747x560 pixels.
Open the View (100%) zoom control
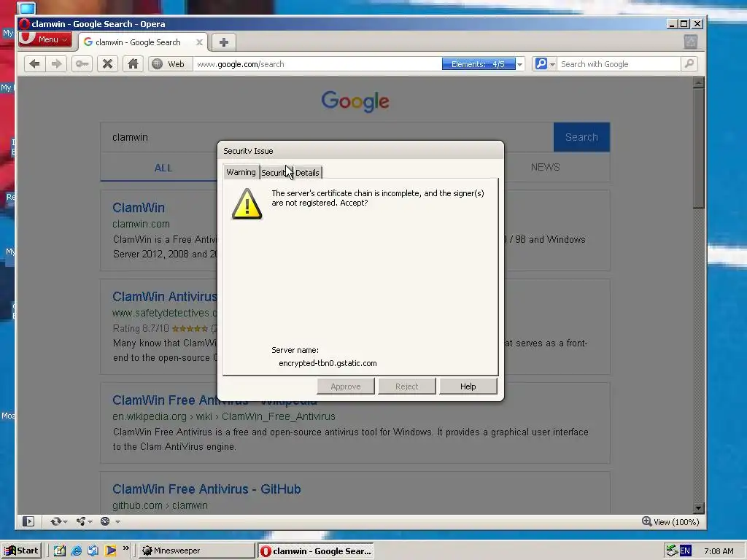pyautogui.click(x=670, y=522)
